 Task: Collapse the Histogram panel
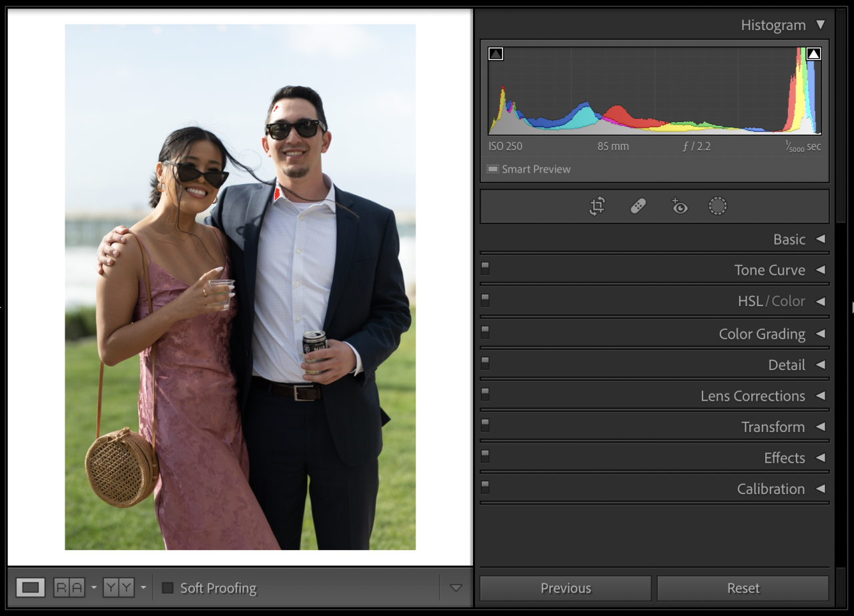pyautogui.click(x=821, y=25)
